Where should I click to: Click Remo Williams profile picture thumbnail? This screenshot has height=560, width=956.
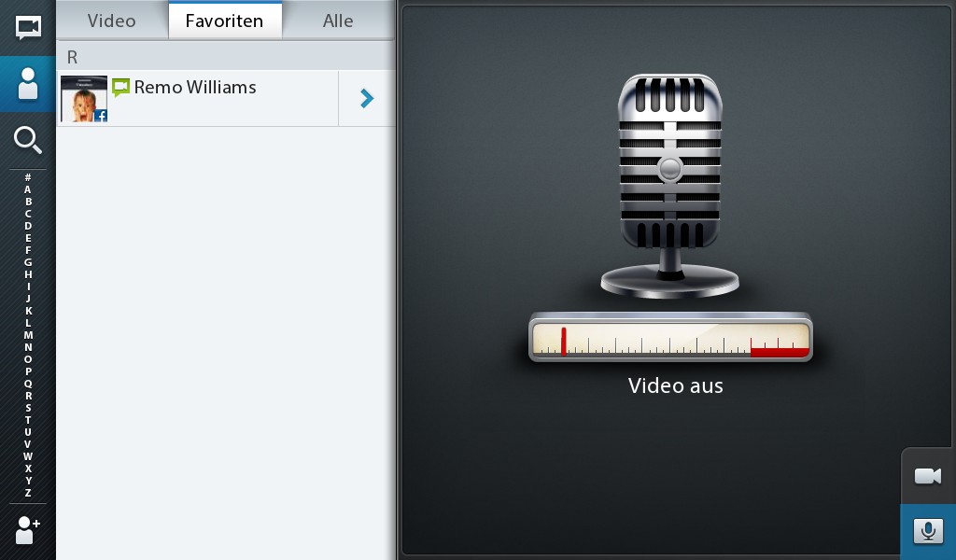pyautogui.click(x=84, y=99)
